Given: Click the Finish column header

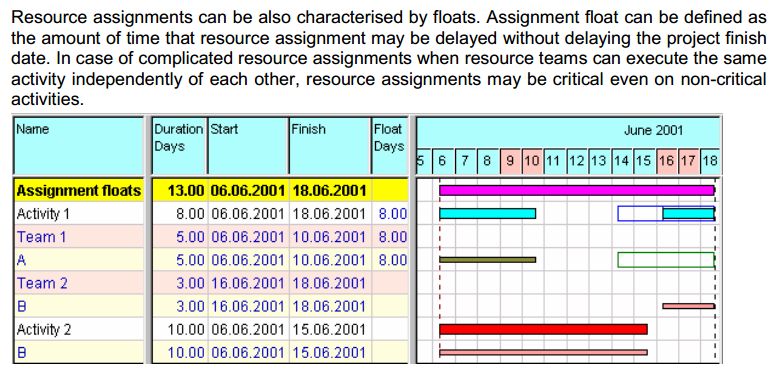Looking at the screenshot, I should [x=329, y=146].
